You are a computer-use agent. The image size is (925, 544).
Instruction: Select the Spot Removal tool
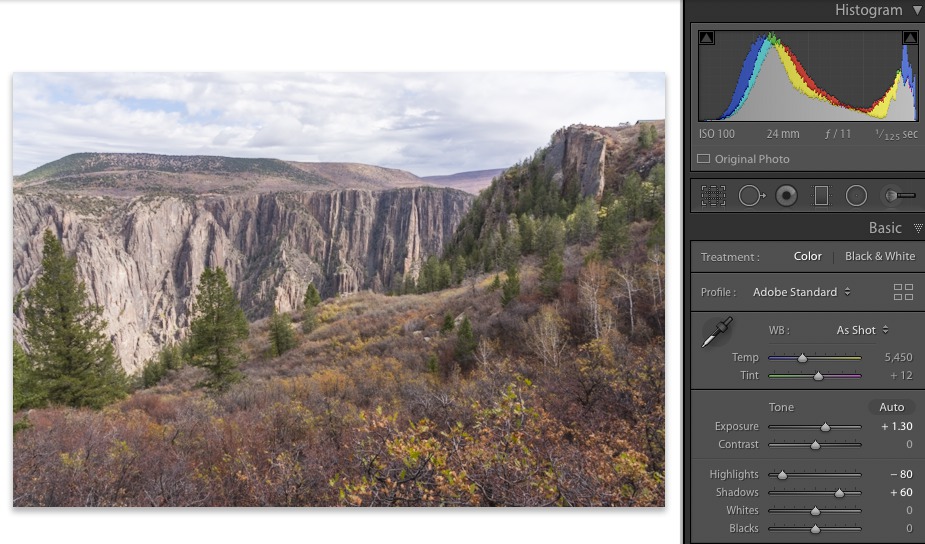751,195
